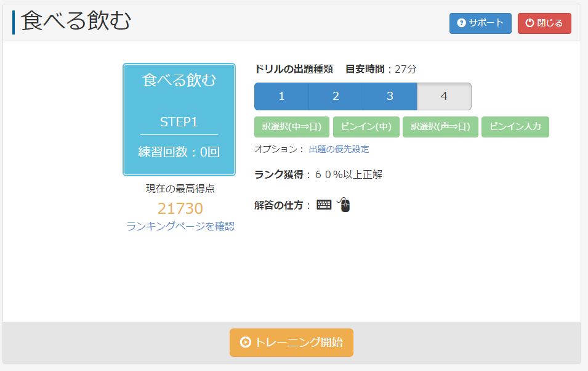Select the ピンイン(中) tag
The height and width of the screenshot is (371, 588).
366,127
